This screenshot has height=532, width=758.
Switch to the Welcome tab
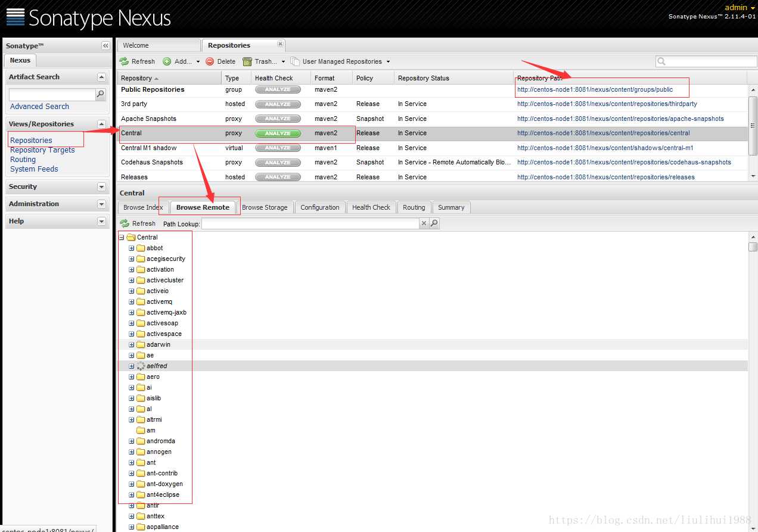coord(159,45)
